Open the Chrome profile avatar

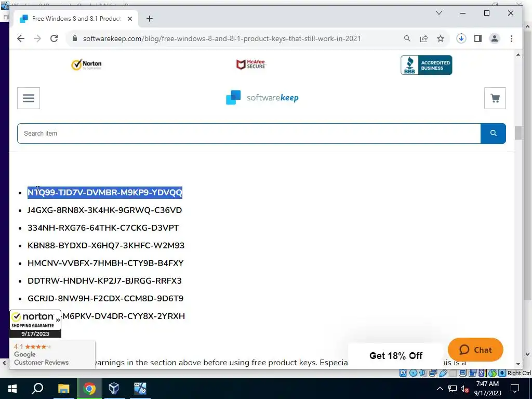pyautogui.click(x=495, y=38)
